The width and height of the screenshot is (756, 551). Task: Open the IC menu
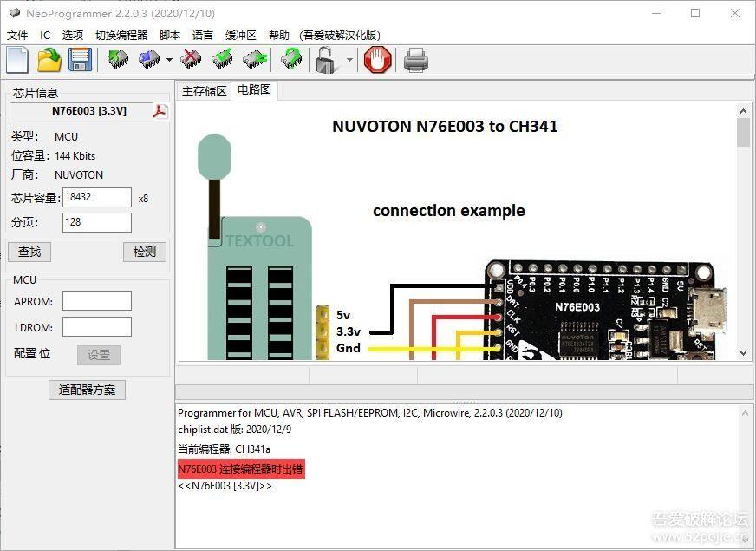45,36
